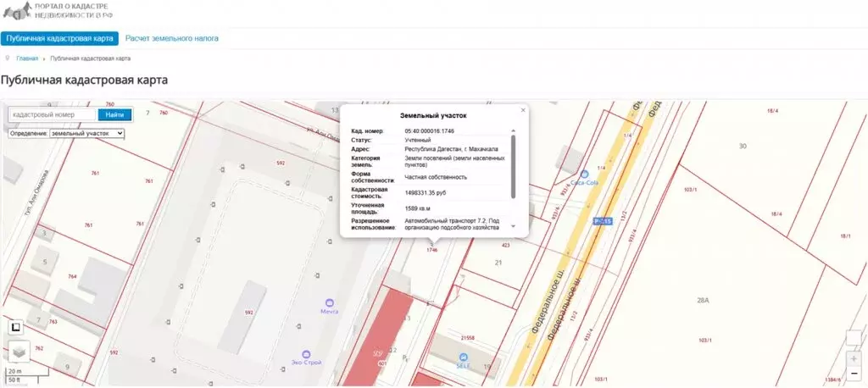
Task: Open the Определение object type dropdown
Action: click(x=87, y=133)
